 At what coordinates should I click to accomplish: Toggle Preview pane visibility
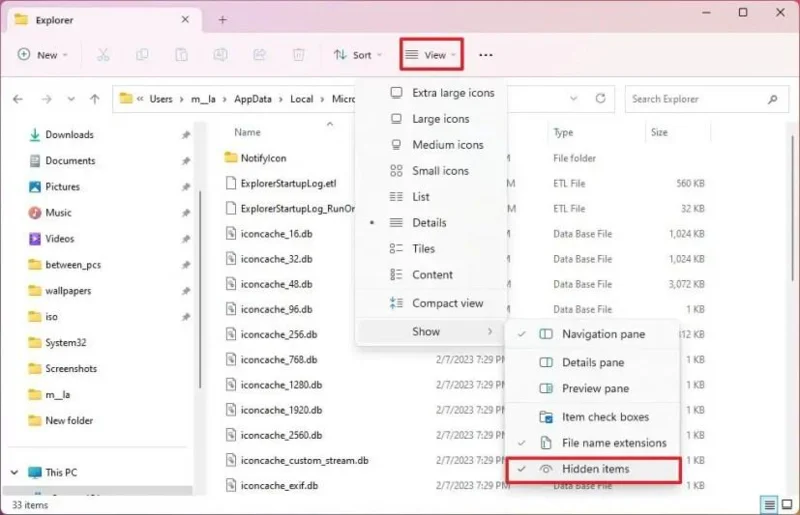point(593,388)
